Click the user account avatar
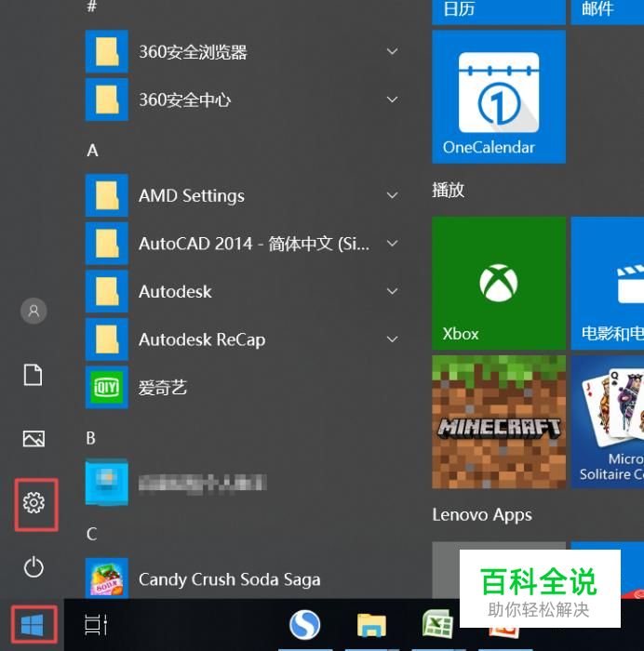 [x=34, y=311]
